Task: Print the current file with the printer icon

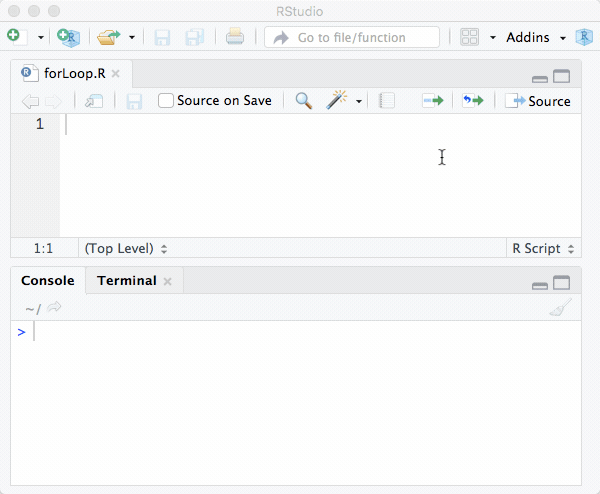Action: [235, 37]
